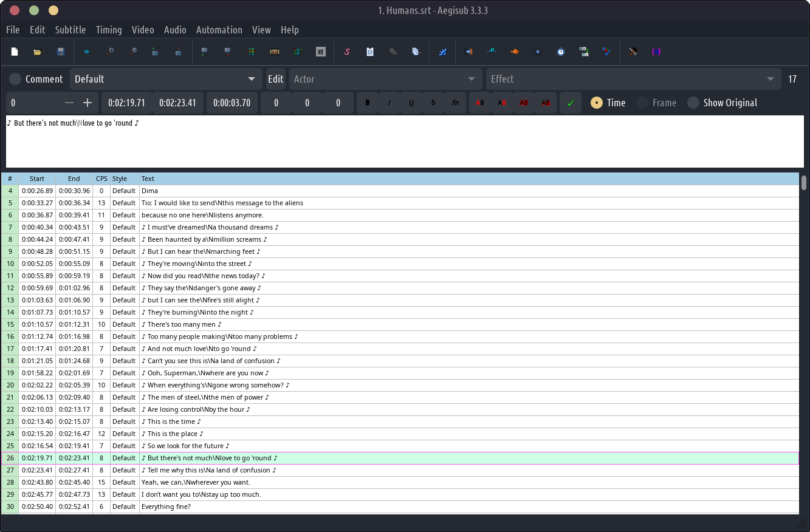810x532 pixels.
Task: Enable the Show Original option
Action: tap(693, 103)
